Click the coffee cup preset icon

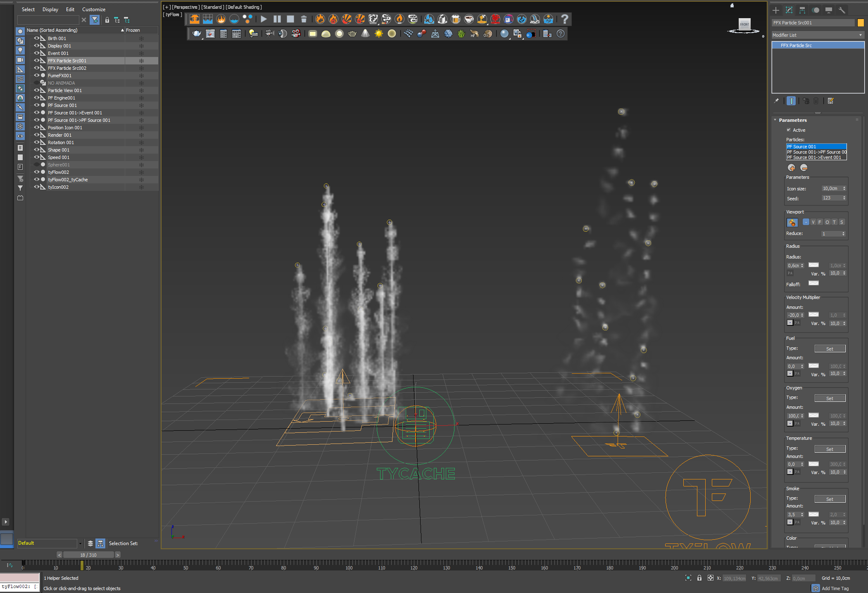pyautogui.click(x=468, y=19)
